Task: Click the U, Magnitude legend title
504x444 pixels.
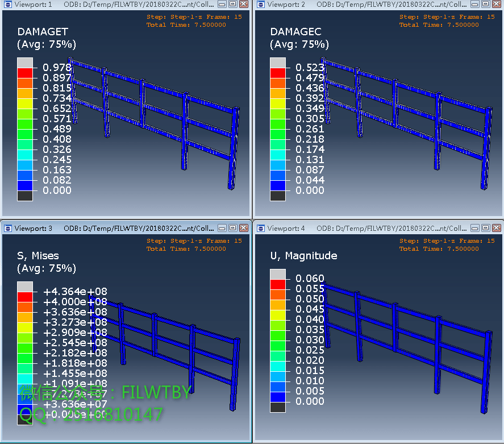Action: pyautogui.click(x=304, y=256)
